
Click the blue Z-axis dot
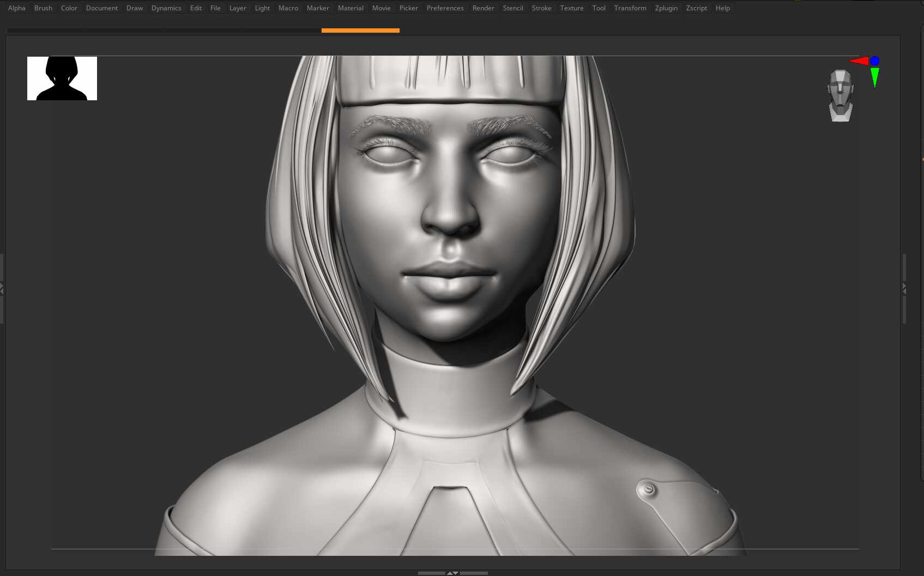(874, 60)
